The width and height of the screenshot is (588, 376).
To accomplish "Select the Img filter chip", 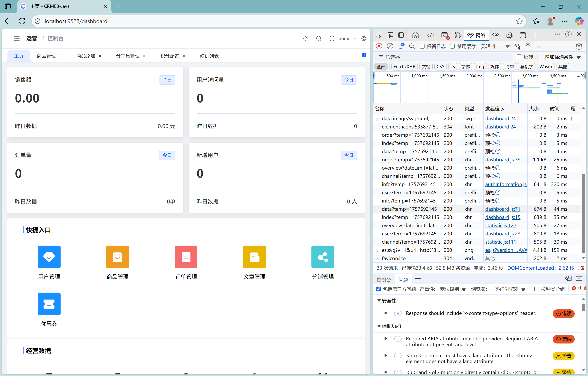I will point(480,67).
